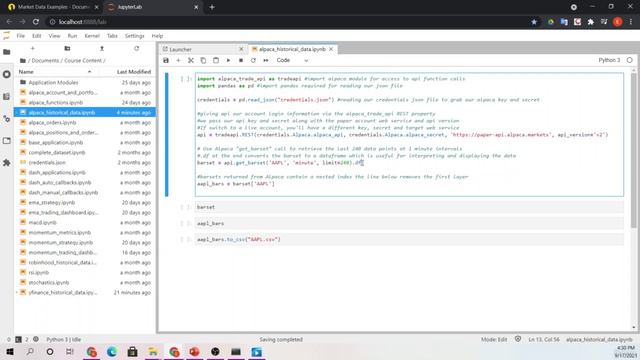The image size is (640, 360).
Task: Select alpaca_orders.ipynb in file list
Action: pyautogui.click(x=85, y=122)
